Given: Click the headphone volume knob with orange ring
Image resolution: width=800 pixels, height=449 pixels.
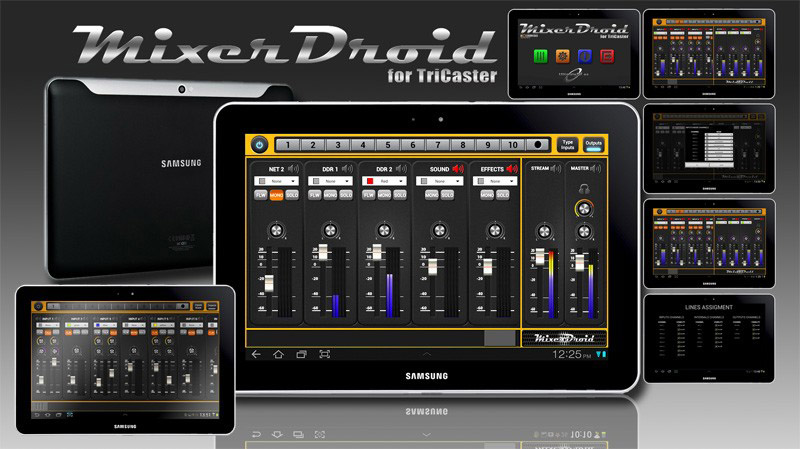Looking at the screenshot, I should [x=584, y=209].
